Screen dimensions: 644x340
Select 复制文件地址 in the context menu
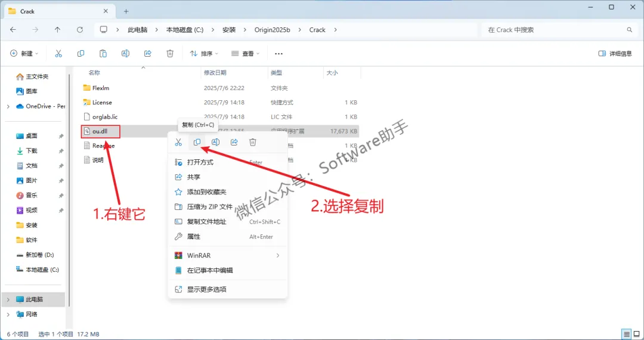pos(228,222)
